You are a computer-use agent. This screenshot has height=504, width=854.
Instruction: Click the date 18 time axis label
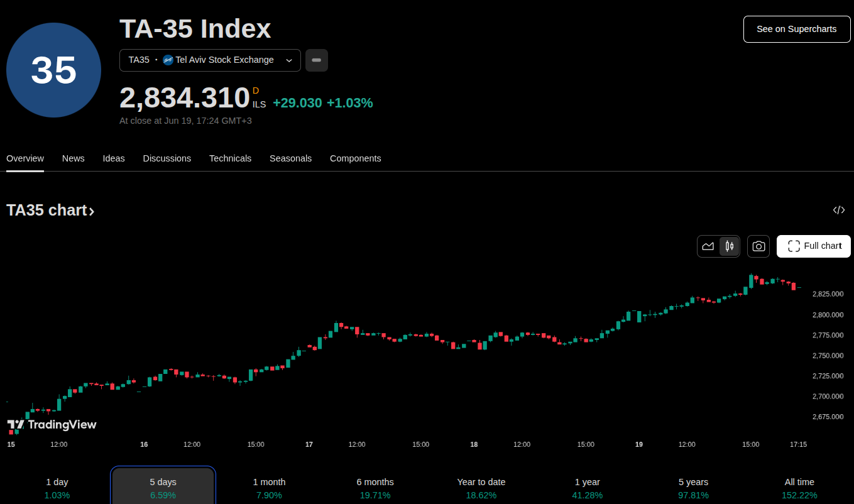point(474,444)
